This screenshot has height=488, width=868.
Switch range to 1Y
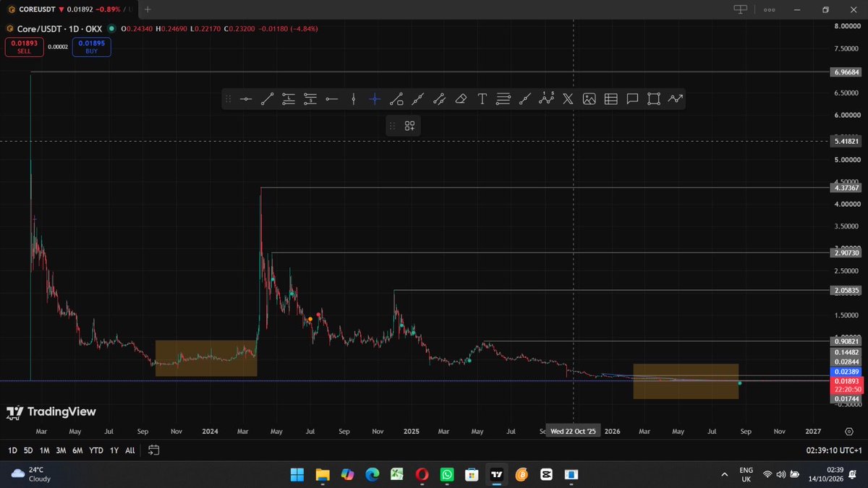point(114,450)
